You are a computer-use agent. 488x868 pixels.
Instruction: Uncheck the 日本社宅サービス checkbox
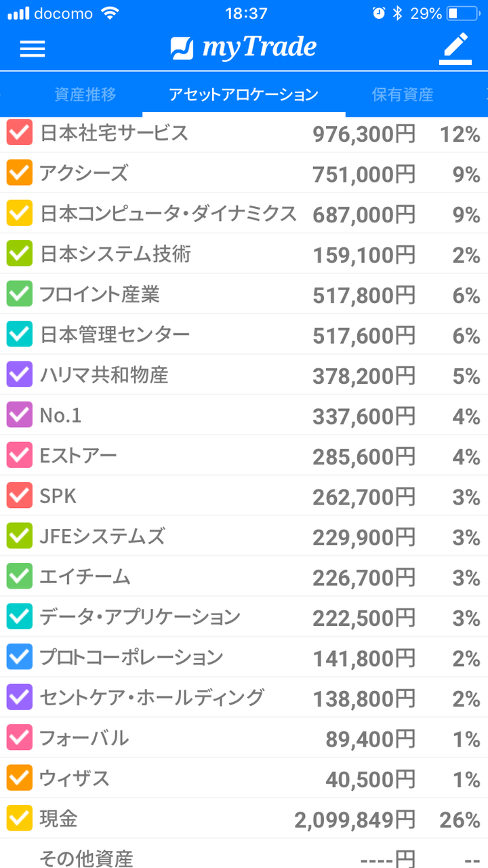[x=20, y=133]
